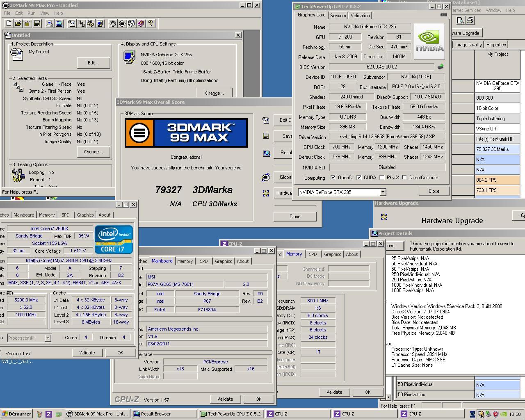Enable the PhysX checkbox in GPU-Z
Screen dimensions: 525x420
(382, 178)
